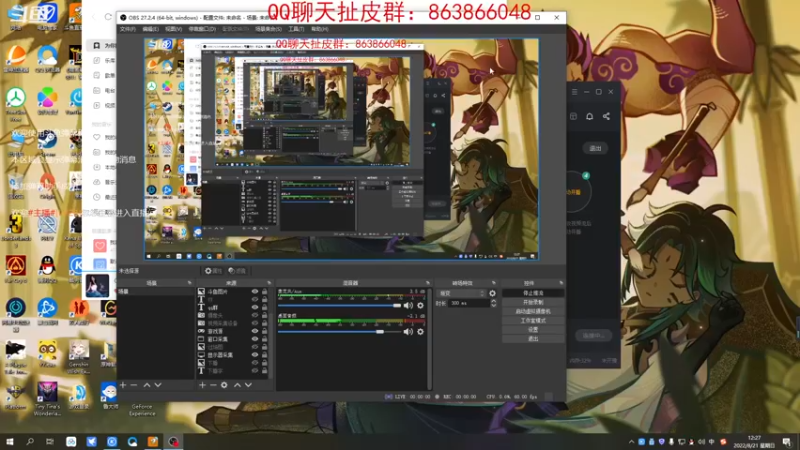Add a new source with the plus icon
Screen dimensions: 800x450
pos(203,385)
